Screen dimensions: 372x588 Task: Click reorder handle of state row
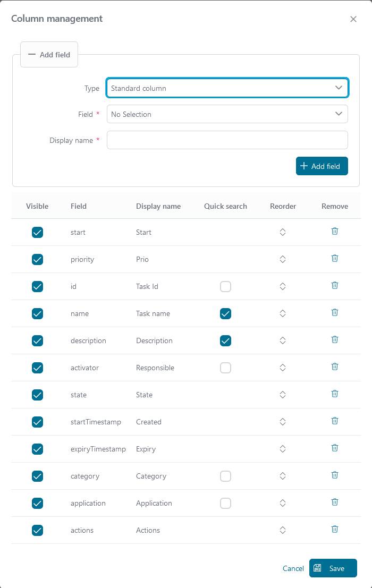pos(283,395)
